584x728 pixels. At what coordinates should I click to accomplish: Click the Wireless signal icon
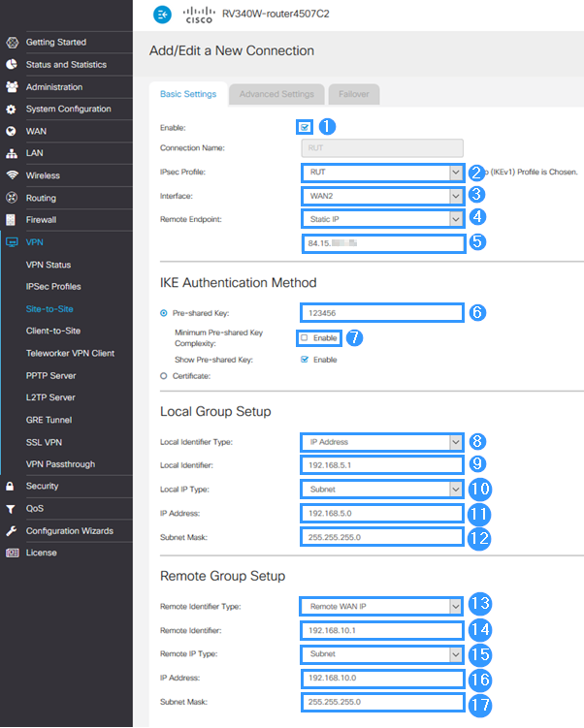pyautogui.click(x=12, y=175)
